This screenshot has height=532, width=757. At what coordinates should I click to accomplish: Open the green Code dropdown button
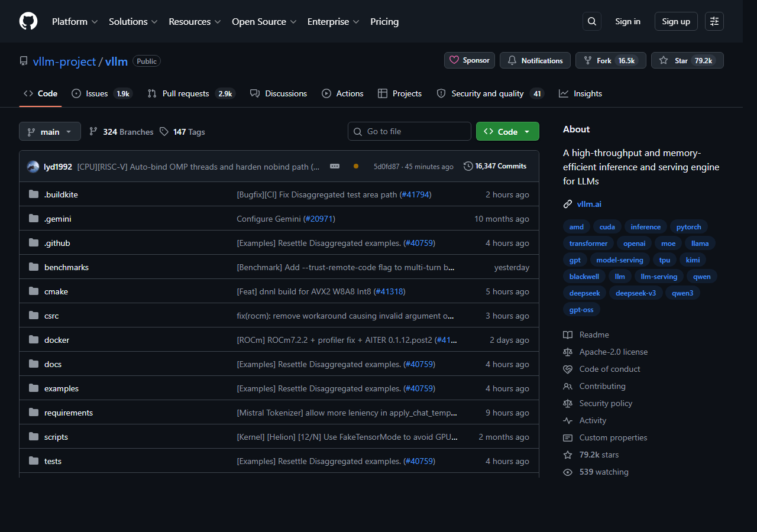[507, 131]
